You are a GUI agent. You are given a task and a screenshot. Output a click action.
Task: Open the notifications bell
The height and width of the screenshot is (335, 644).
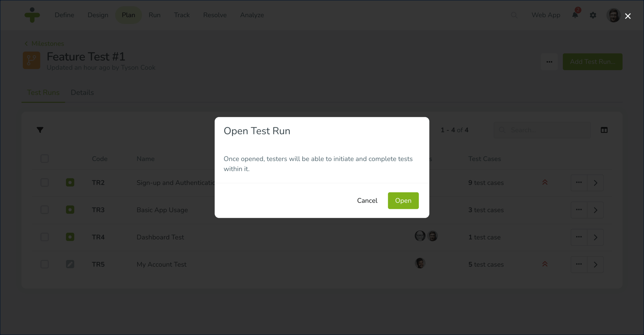575,15
